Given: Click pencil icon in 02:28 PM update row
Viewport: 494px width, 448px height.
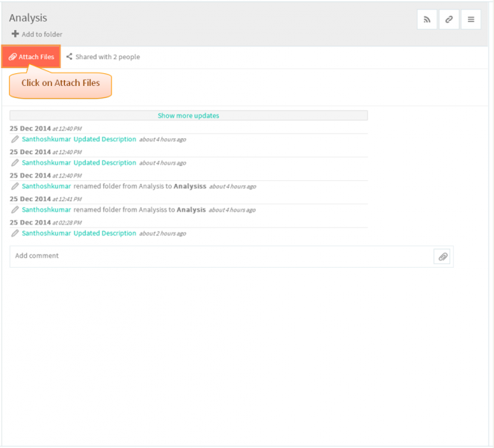Looking at the screenshot, I should (15, 233).
